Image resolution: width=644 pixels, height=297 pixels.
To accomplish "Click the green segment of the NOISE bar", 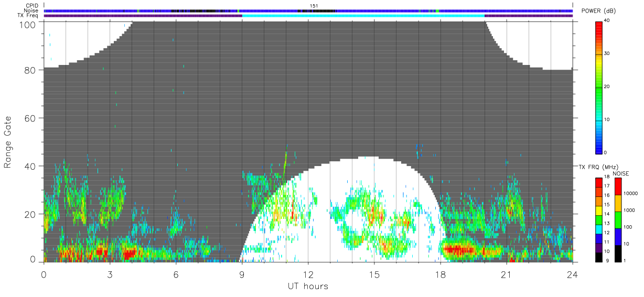I will click(618, 220).
